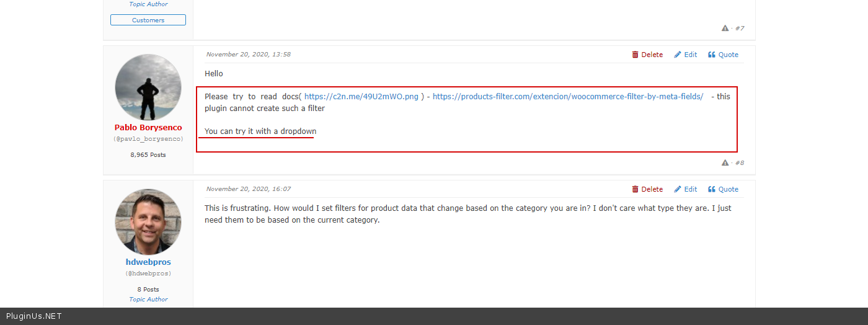This screenshot has height=325, width=868.
Task: Visit Pablo Borysenco's profile name link
Action: [x=148, y=128]
